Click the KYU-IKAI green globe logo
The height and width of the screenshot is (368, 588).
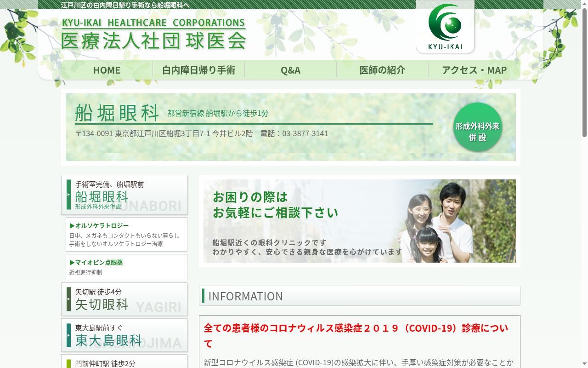pos(445,27)
